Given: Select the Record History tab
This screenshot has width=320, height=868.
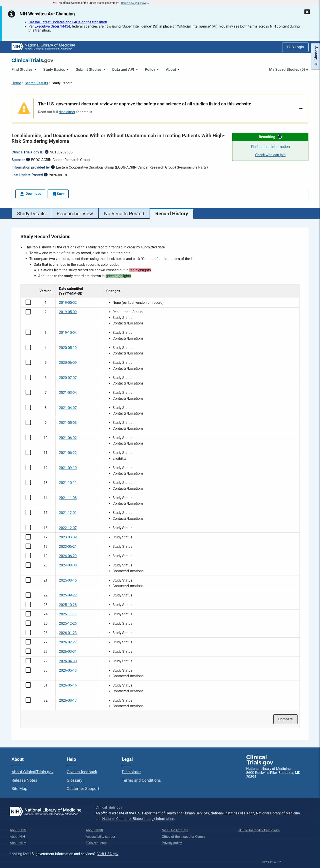Looking at the screenshot, I should (172, 214).
